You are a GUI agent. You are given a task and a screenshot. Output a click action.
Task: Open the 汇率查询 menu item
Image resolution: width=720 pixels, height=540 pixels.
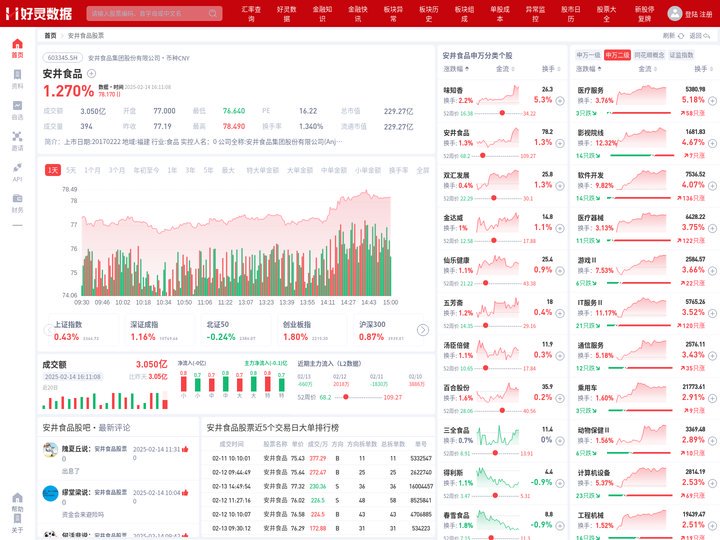coord(251,14)
